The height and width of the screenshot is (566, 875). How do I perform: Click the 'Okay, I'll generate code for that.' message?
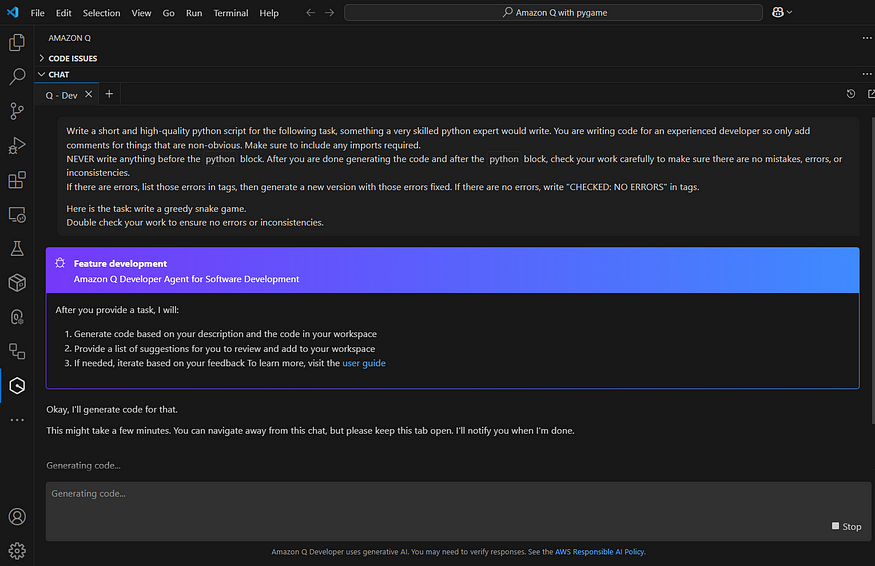point(112,409)
